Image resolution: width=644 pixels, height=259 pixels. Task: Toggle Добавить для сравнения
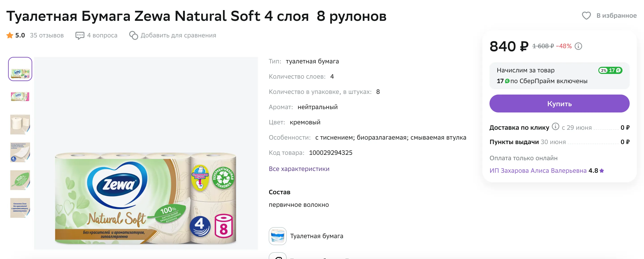[x=178, y=36]
